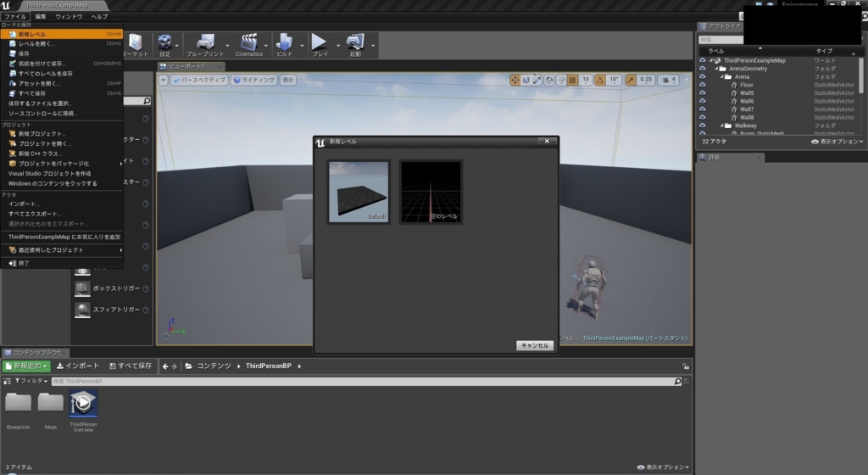Click the folder icon before コンテンツ path
This screenshot has width=868, height=475.
click(189, 366)
